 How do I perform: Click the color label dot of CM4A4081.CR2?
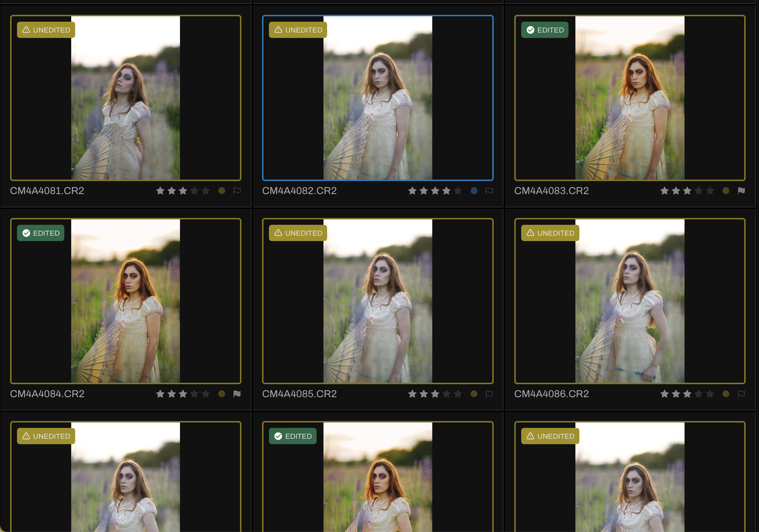pyautogui.click(x=222, y=191)
